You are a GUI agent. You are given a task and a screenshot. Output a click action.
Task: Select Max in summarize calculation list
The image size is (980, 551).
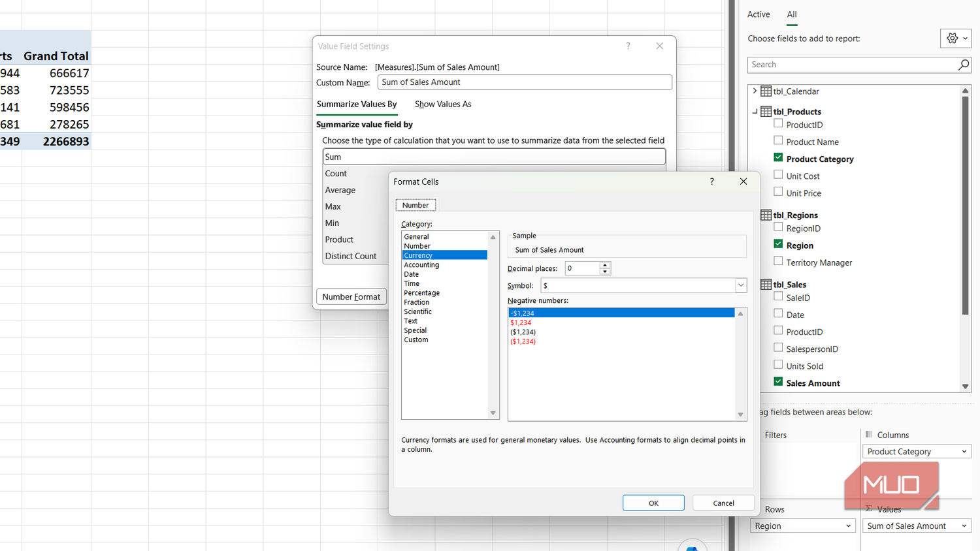click(333, 206)
